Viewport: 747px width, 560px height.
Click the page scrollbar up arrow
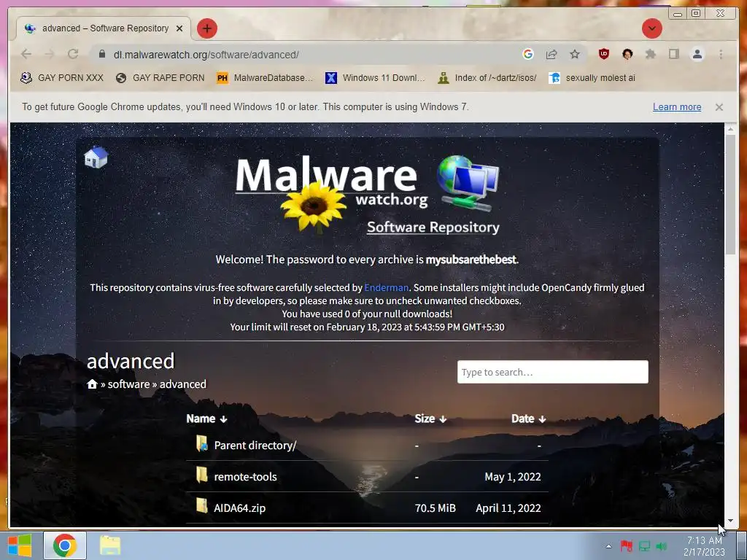click(x=730, y=128)
